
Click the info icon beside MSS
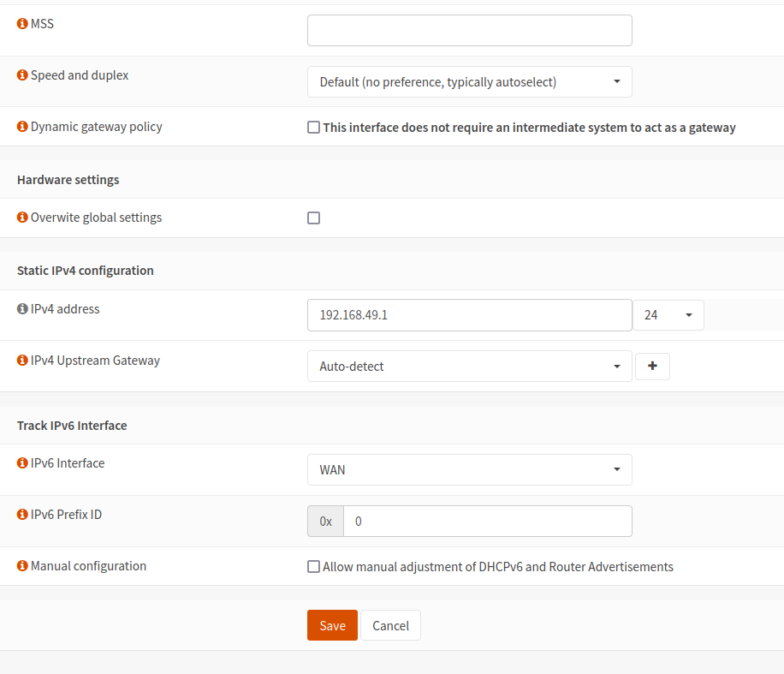click(x=22, y=24)
